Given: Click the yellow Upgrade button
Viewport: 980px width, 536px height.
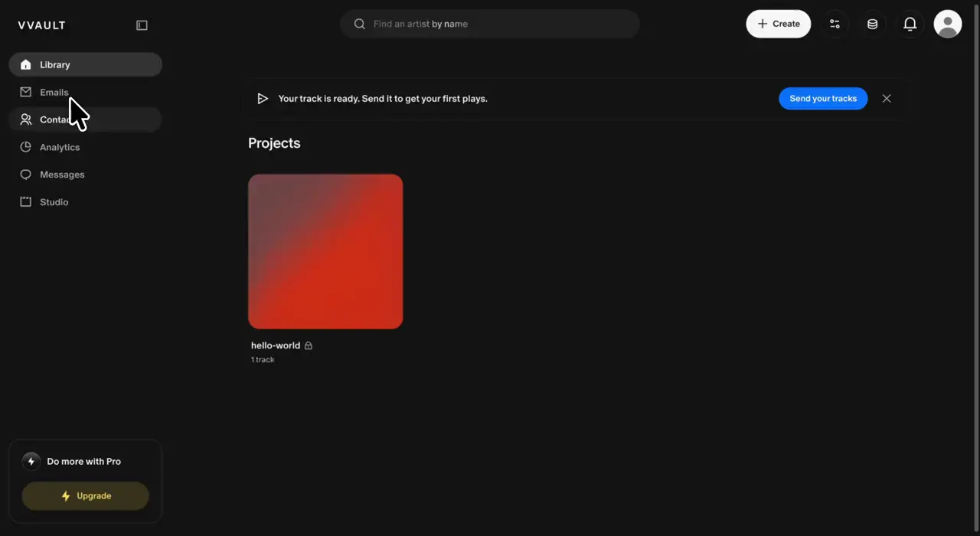Looking at the screenshot, I should (x=85, y=496).
